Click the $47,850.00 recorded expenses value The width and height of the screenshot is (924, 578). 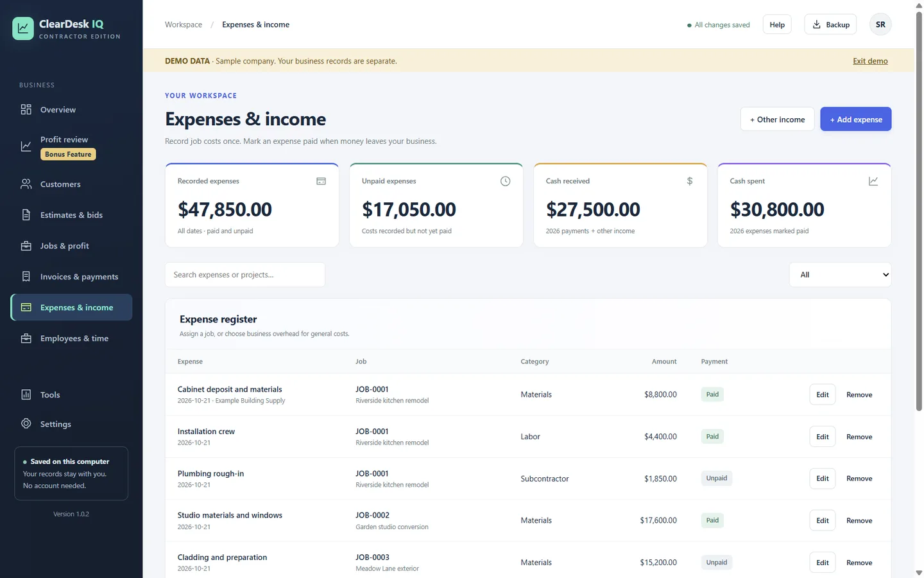coord(225,209)
